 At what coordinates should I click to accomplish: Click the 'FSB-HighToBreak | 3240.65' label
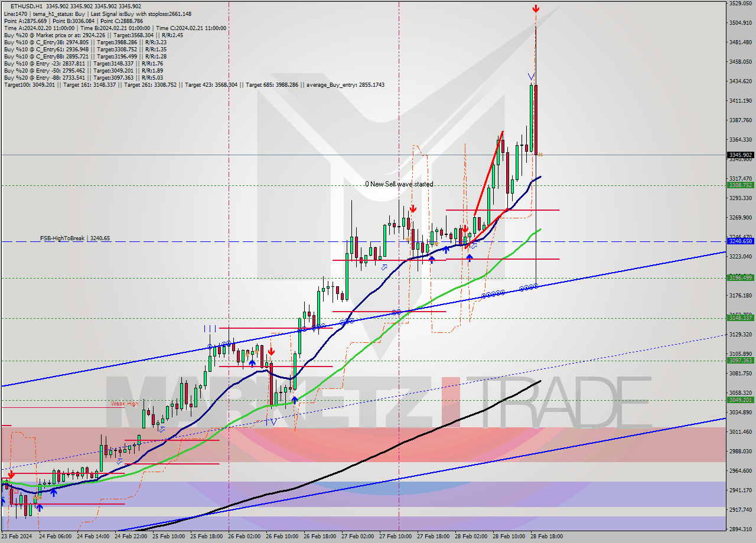point(75,238)
